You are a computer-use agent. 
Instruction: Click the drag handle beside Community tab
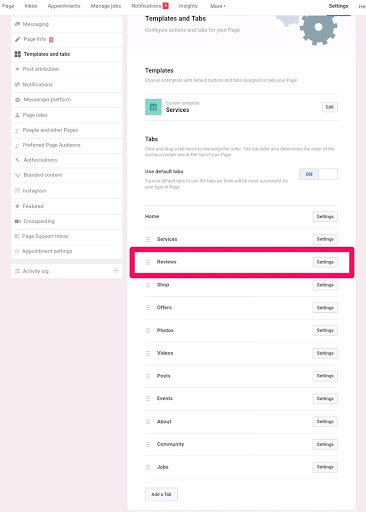(x=148, y=444)
